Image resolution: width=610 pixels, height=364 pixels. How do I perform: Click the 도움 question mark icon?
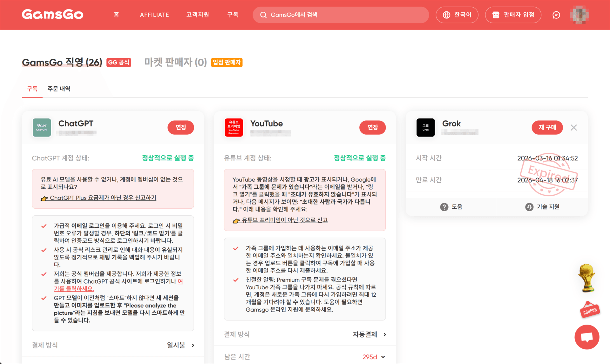coord(444,207)
